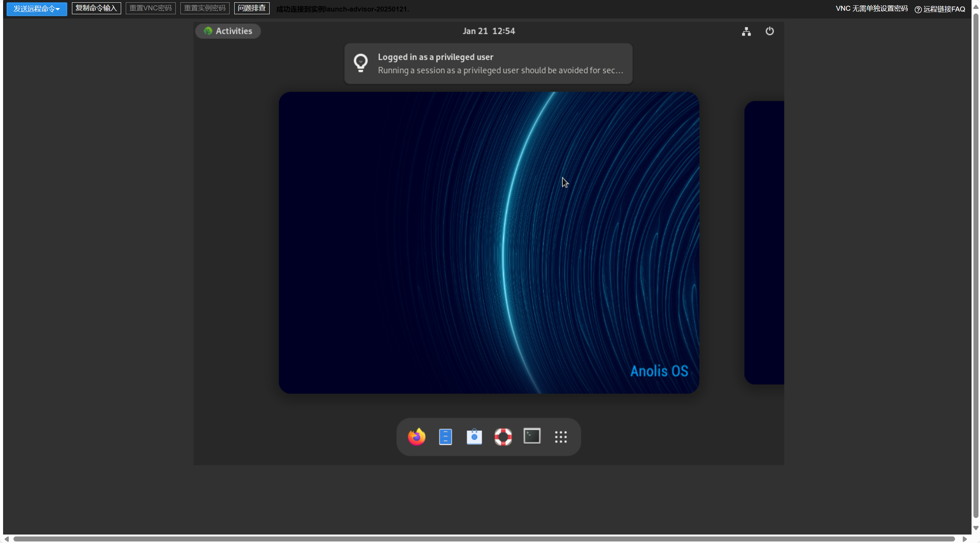The width and height of the screenshot is (980, 543).
Task: Open the Jan 21 12:54 clock menu
Action: 488,31
